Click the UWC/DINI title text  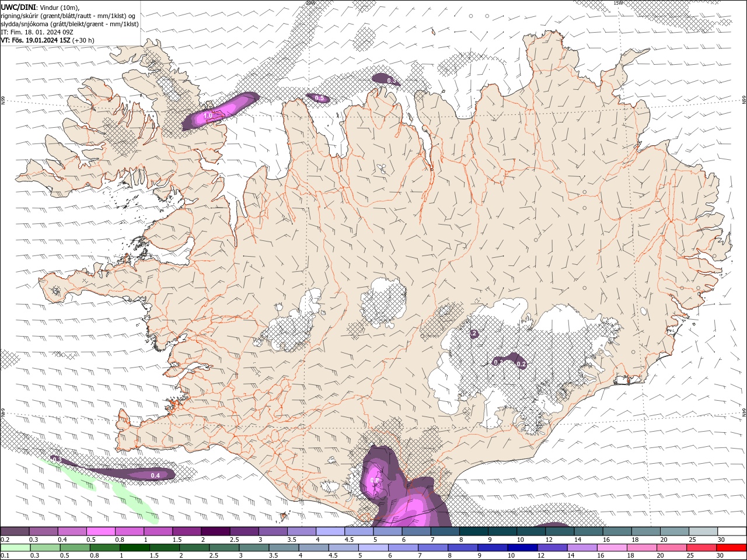point(19,7)
